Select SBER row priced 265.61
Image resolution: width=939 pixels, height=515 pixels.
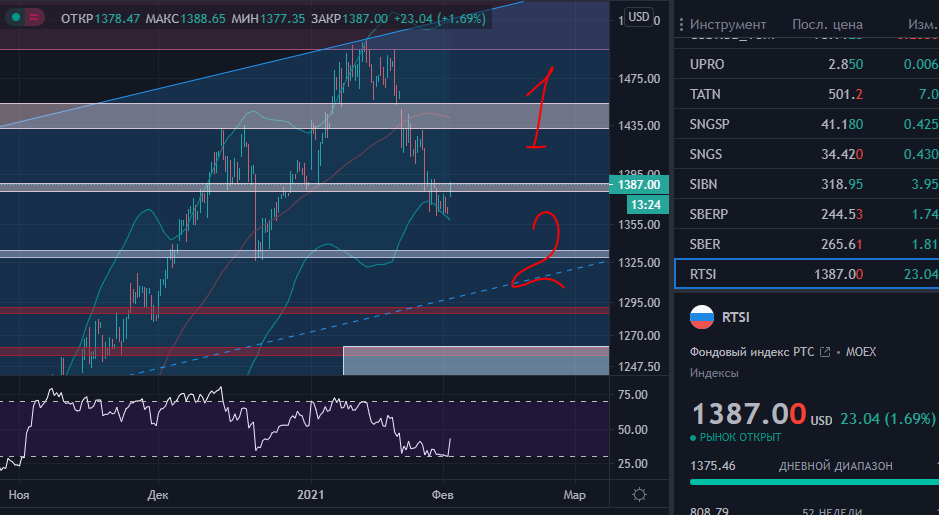click(x=807, y=244)
